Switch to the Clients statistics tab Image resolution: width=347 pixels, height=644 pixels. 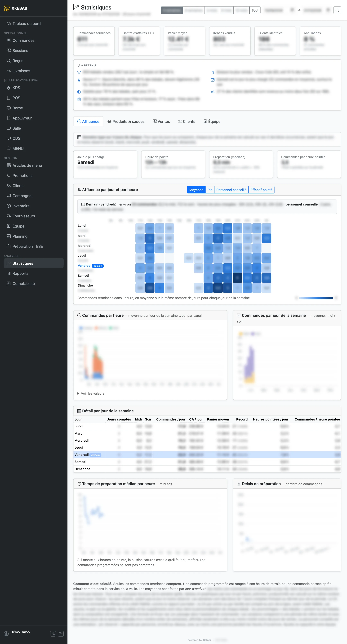(187, 122)
